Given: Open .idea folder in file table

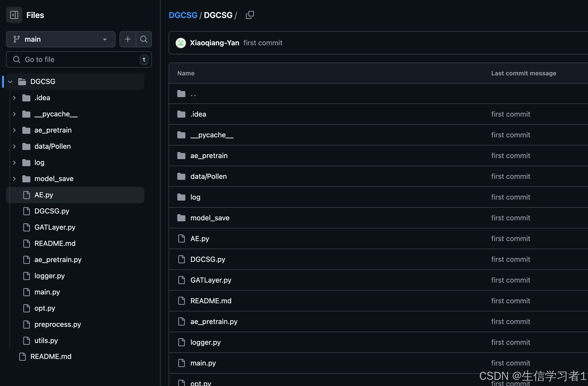Looking at the screenshot, I should tap(198, 114).
